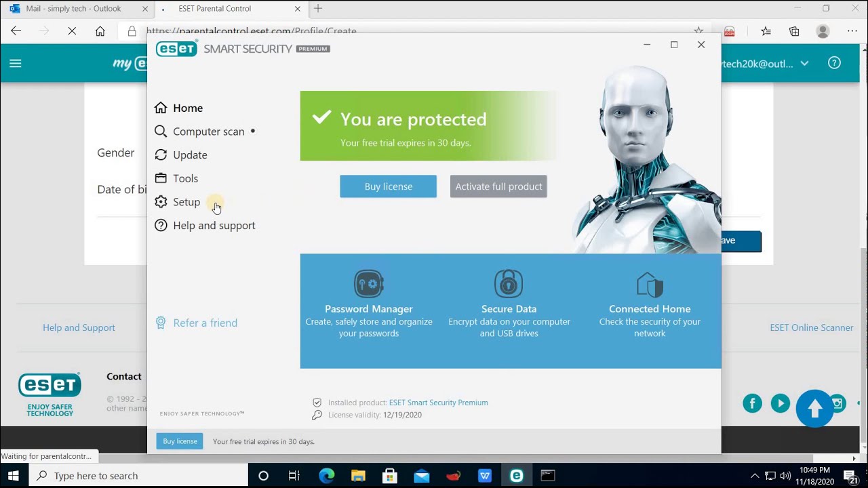This screenshot has height=488, width=868.
Task: Close the ESET Parental Control tab
Action: (296, 9)
